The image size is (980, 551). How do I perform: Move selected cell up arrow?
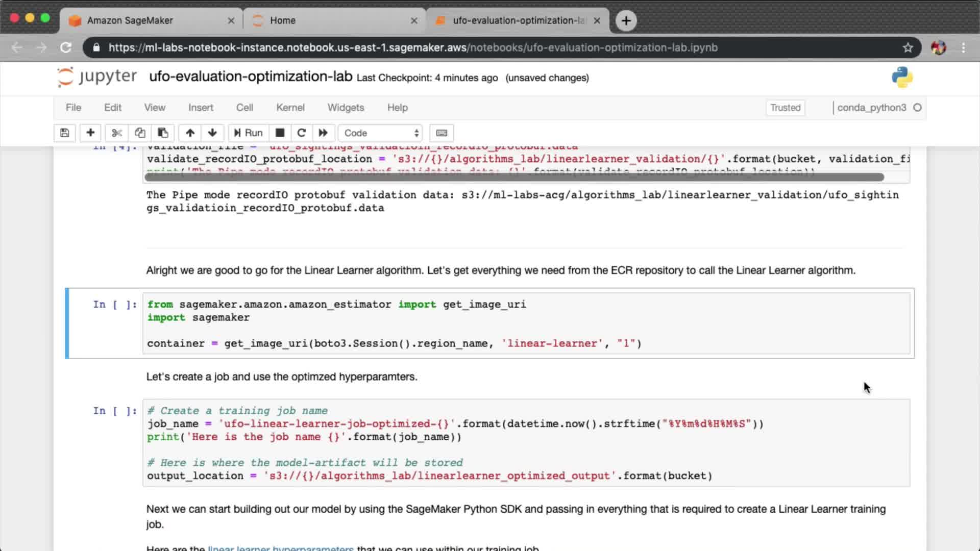pyautogui.click(x=190, y=133)
